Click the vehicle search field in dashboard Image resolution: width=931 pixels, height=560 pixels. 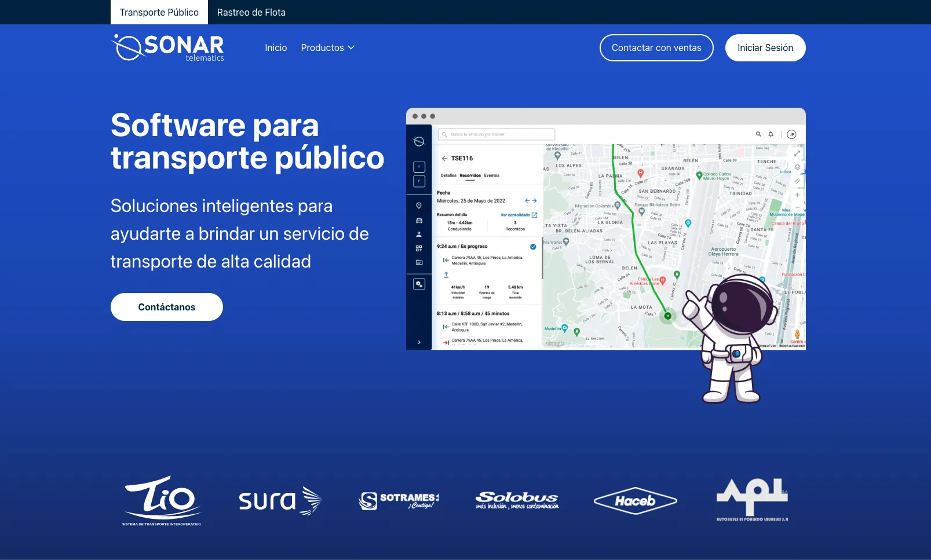tap(496, 134)
